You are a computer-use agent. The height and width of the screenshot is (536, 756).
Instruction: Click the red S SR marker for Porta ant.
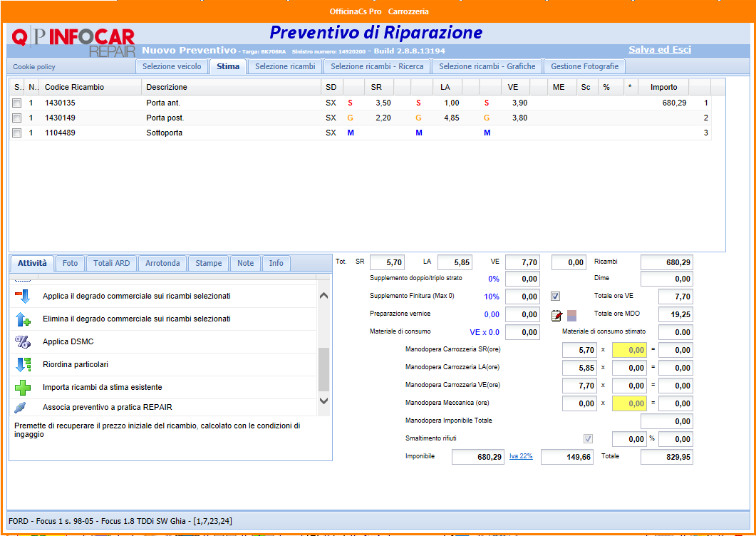click(350, 103)
